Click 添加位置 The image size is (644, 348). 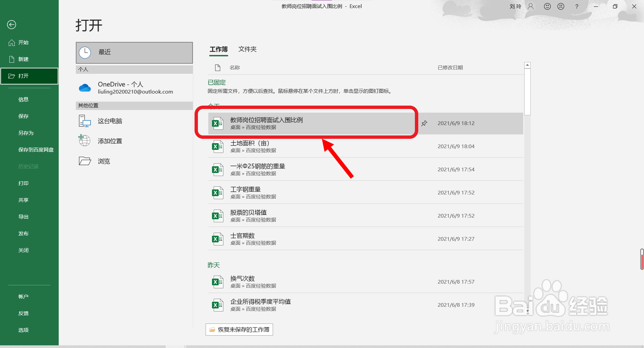click(x=134, y=141)
